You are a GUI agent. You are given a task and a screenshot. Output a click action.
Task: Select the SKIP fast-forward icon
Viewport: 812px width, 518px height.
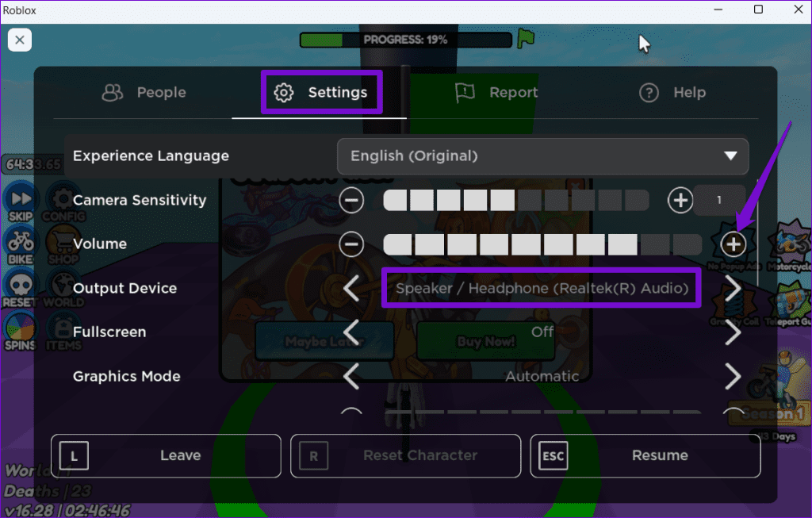point(20,199)
